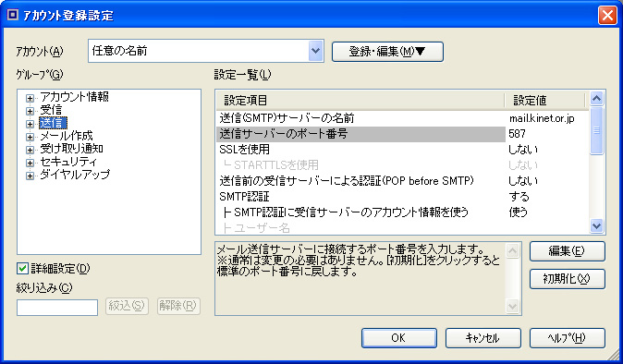Viewport: 623px width, 364px height.
Task: Select ダイヤルアップ in the group tree
Action: [x=75, y=175]
